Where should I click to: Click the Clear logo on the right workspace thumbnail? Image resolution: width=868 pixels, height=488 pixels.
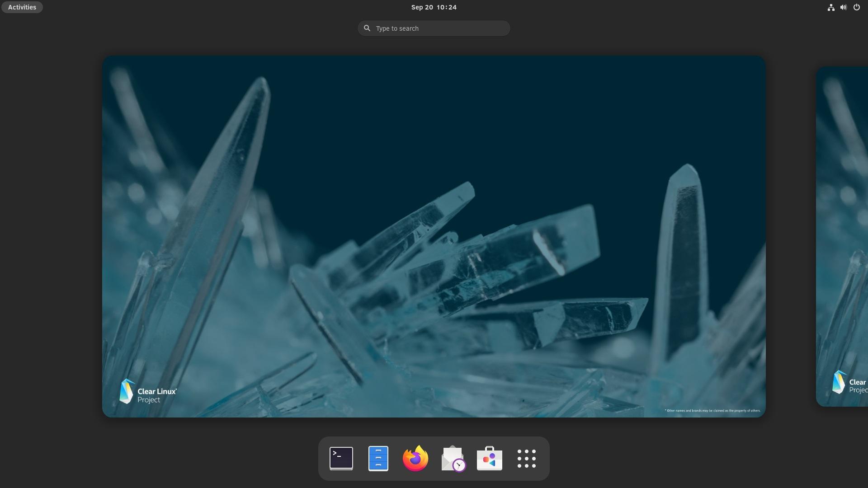click(x=848, y=383)
